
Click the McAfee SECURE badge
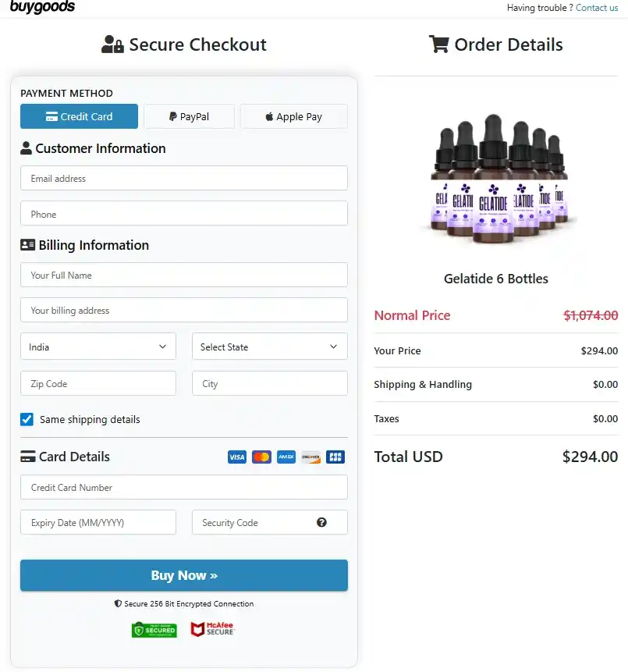[x=211, y=629]
